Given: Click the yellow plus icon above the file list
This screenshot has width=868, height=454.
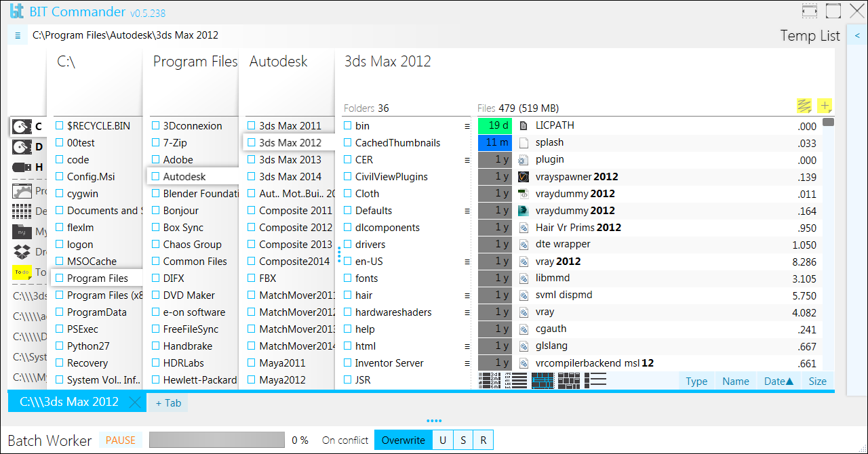Looking at the screenshot, I should coord(825,106).
